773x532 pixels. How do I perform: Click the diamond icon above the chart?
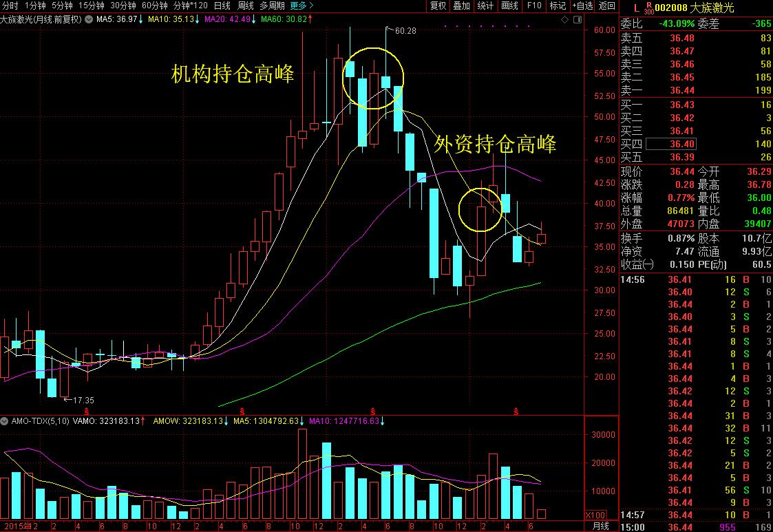click(x=565, y=20)
